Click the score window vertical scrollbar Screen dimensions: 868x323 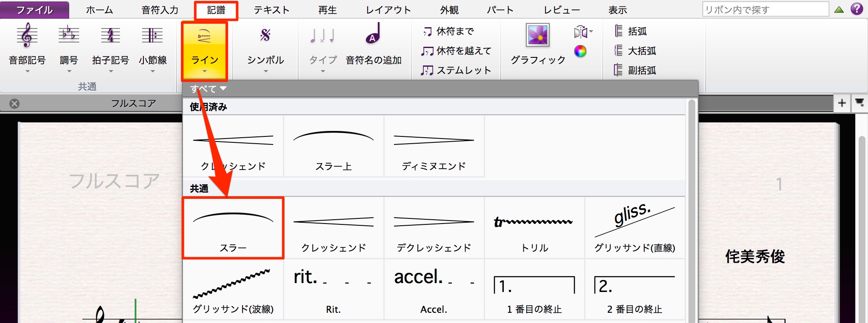[x=862, y=229]
